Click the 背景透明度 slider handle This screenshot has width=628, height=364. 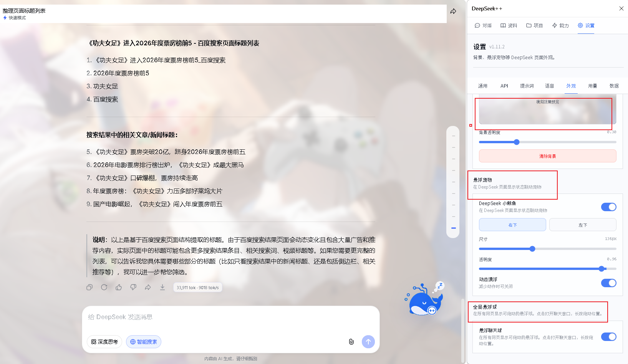tap(517, 142)
